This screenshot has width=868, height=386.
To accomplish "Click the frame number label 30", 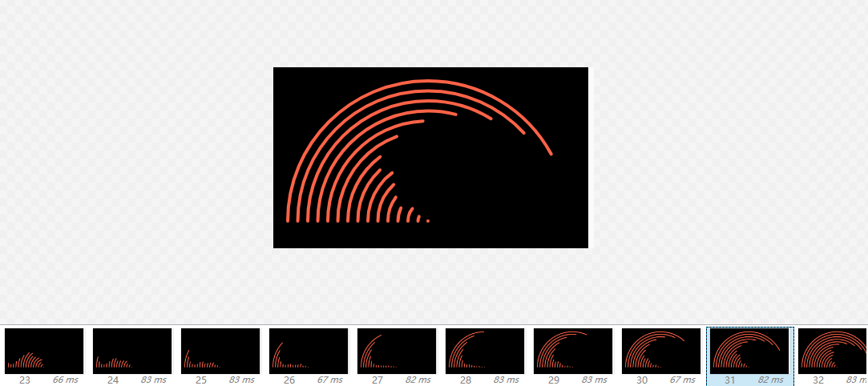I will [x=642, y=380].
